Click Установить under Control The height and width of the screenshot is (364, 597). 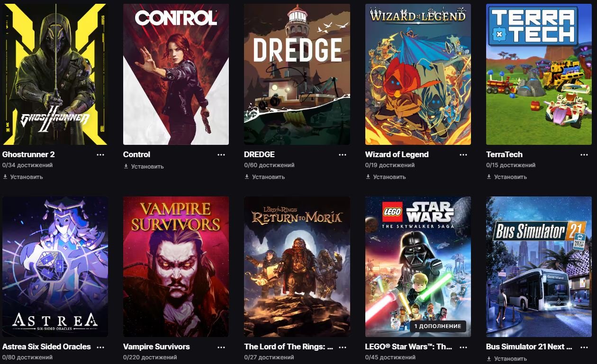pos(144,167)
